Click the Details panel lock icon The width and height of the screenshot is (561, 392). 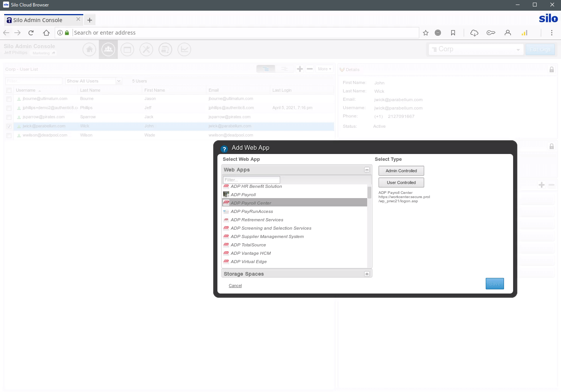click(551, 69)
